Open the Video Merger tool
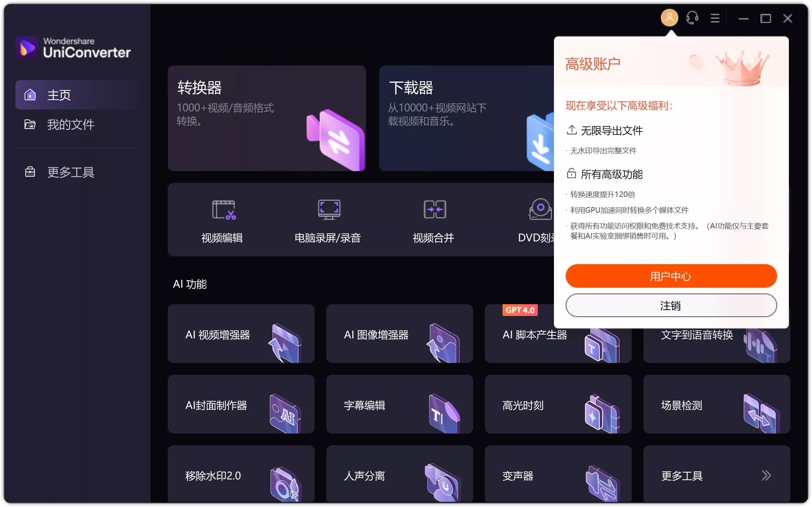The image size is (812, 507). [433, 220]
